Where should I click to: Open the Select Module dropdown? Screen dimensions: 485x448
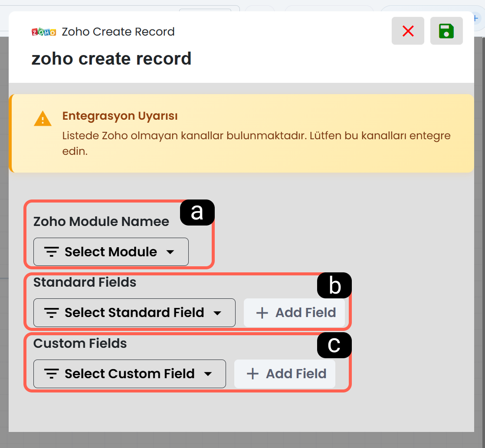111,252
